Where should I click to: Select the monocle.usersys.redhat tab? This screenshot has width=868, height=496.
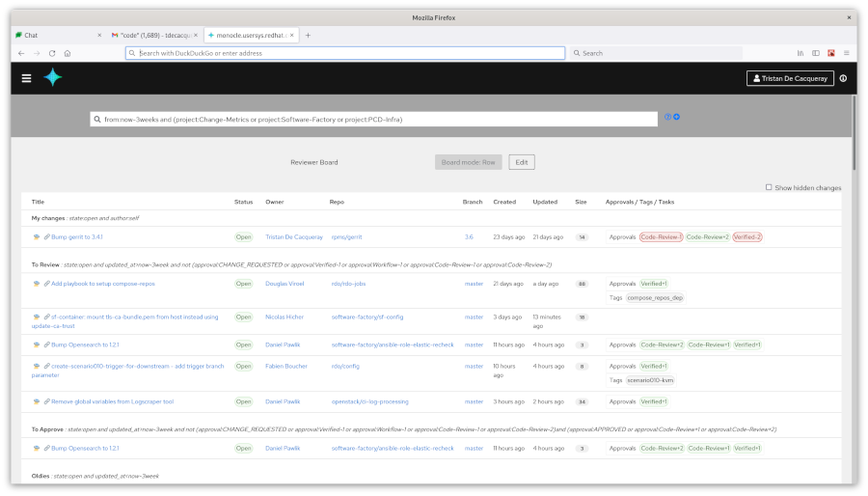(252, 35)
